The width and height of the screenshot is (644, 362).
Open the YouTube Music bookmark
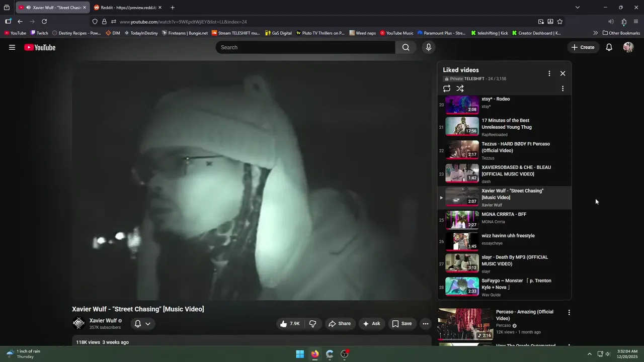point(396,33)
